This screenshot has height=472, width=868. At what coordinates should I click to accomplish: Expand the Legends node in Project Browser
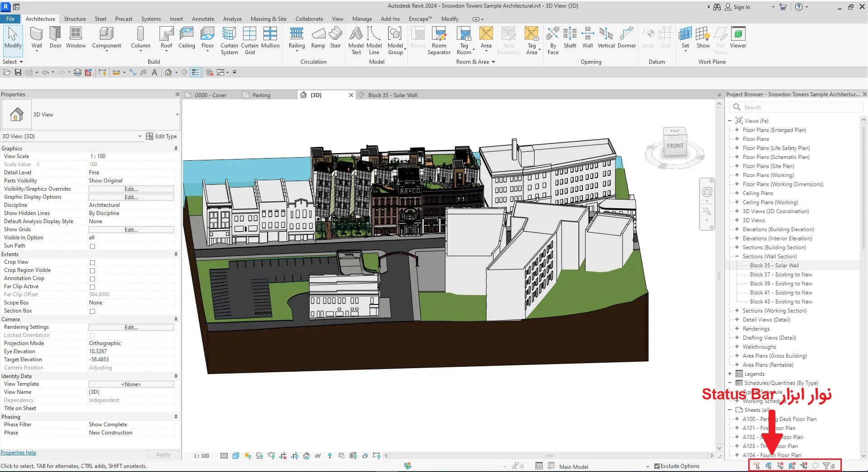[x=730, y=374]
